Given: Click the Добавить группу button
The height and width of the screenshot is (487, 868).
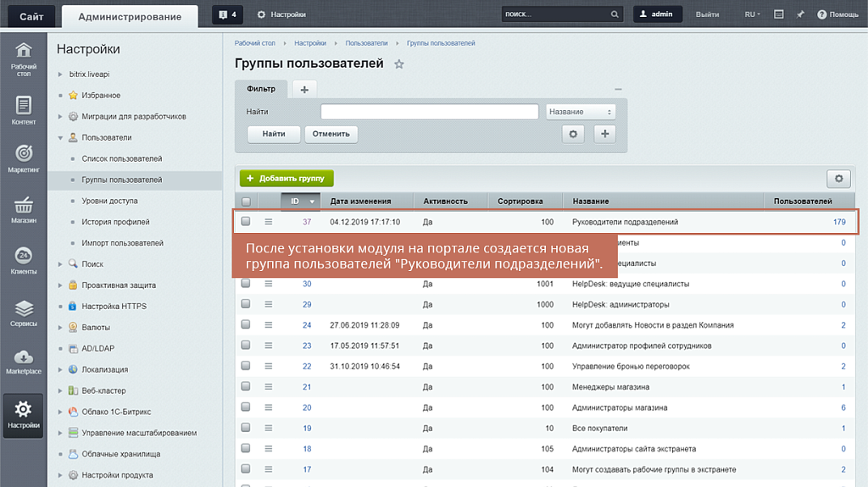Looking at the screenshot, I should pyautogui.click(x=287, y=179).
